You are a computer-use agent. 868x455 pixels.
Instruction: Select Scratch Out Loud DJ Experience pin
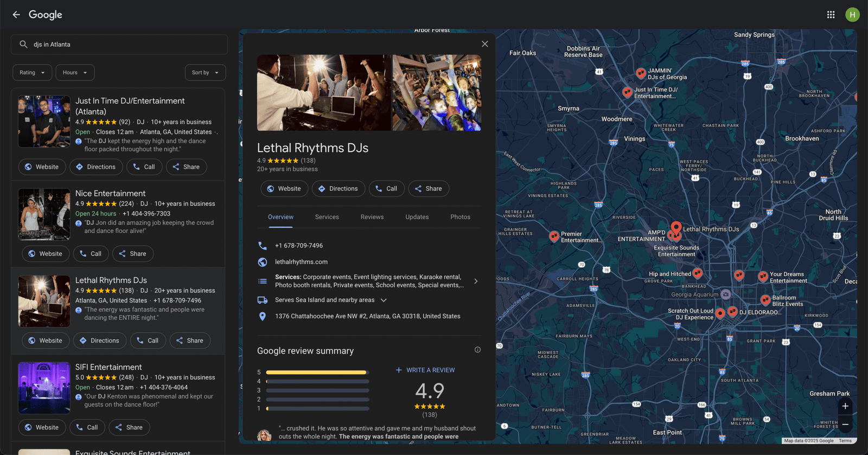point(720,313)
